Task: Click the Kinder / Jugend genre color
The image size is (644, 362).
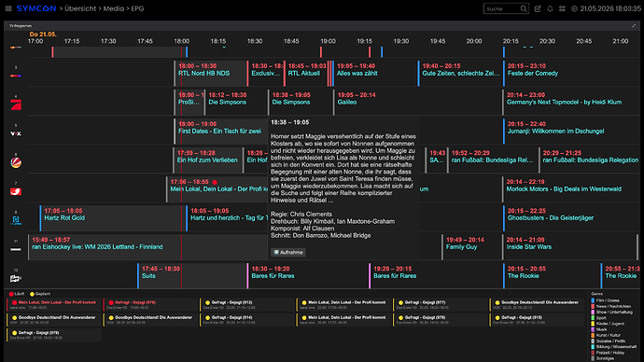Action: 593,324
